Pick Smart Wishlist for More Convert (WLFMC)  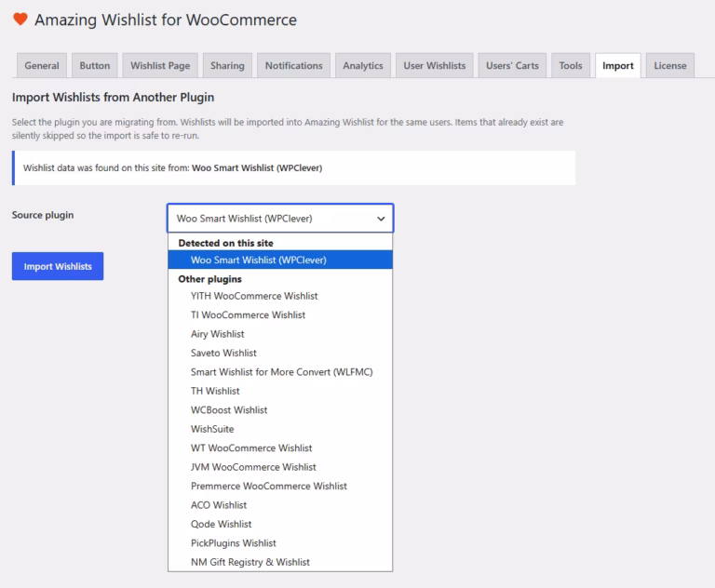point(280,372)
